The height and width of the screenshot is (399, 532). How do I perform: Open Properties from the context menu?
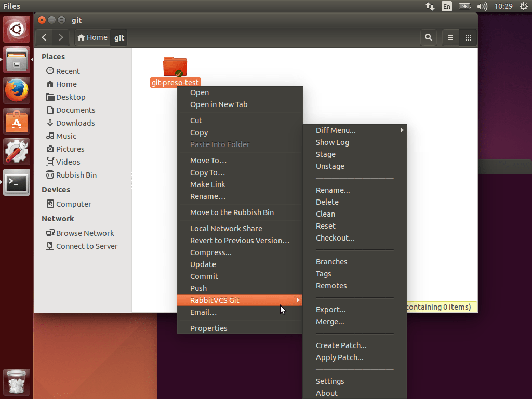(240, 328)
